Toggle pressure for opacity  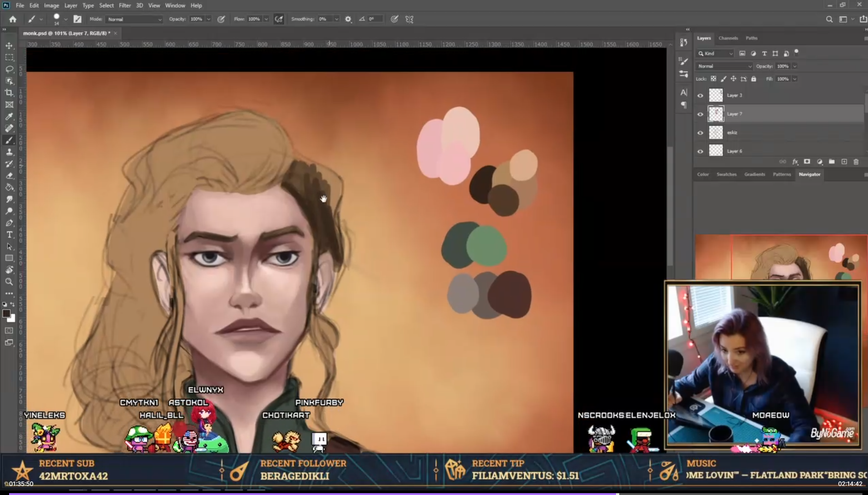pyautogui.click(x=221, y=19)
